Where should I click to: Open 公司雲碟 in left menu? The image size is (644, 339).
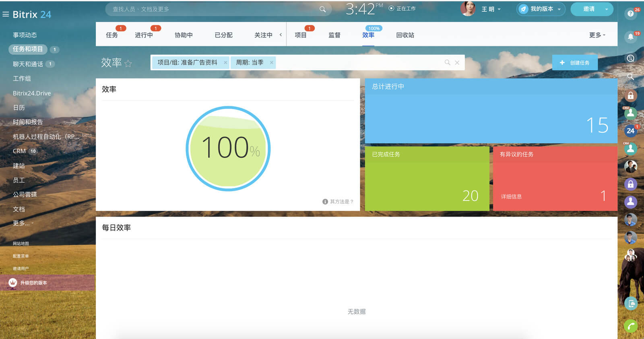[x=25, y=194]
